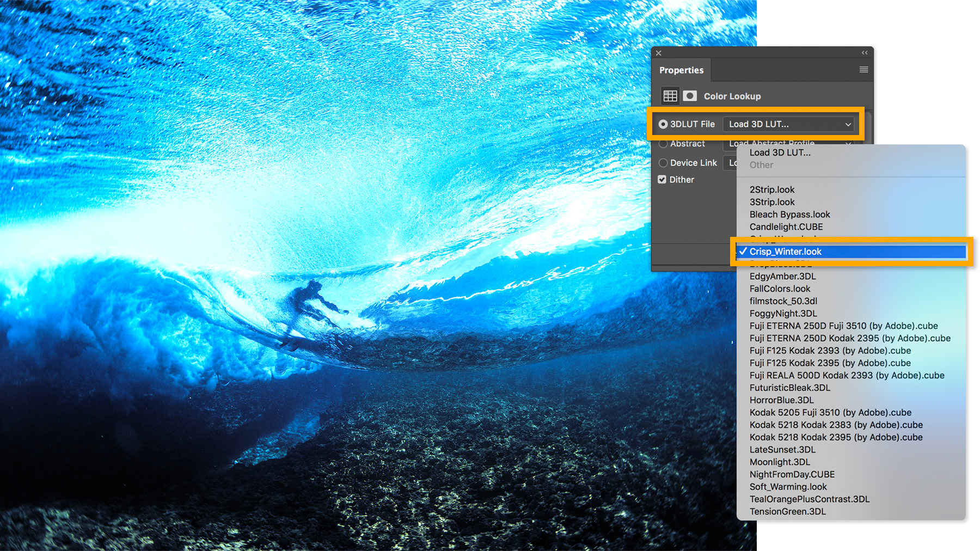
Task: Select the 3DLUT File radio button
Action: (663, 124)
